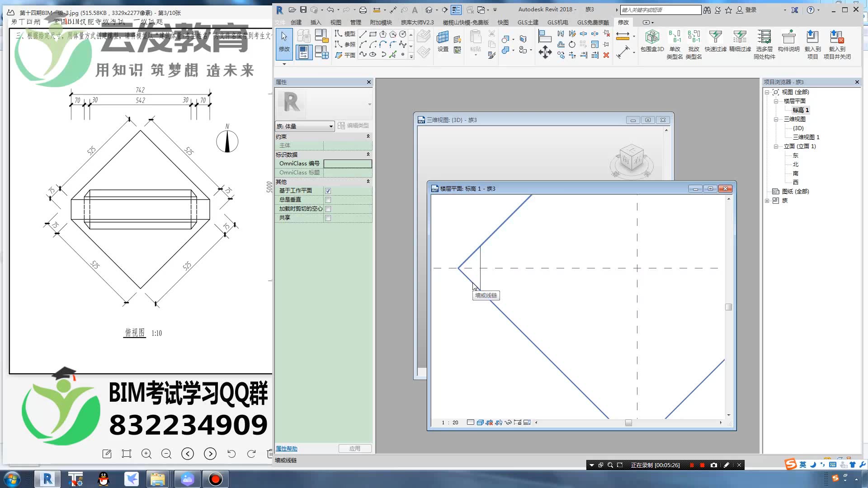This screenshot has height=488, width=868.
Task: Open the 插入 ribbon tab
Action: 316,22
